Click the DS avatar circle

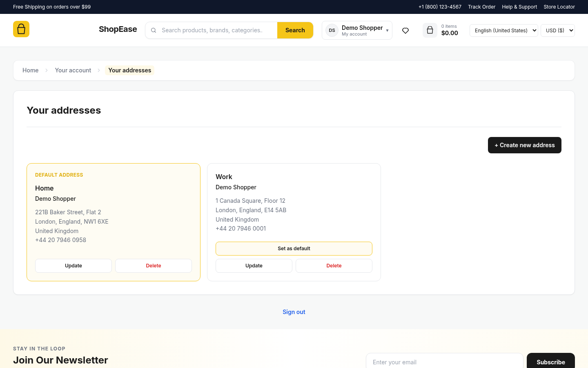point(332,30)
